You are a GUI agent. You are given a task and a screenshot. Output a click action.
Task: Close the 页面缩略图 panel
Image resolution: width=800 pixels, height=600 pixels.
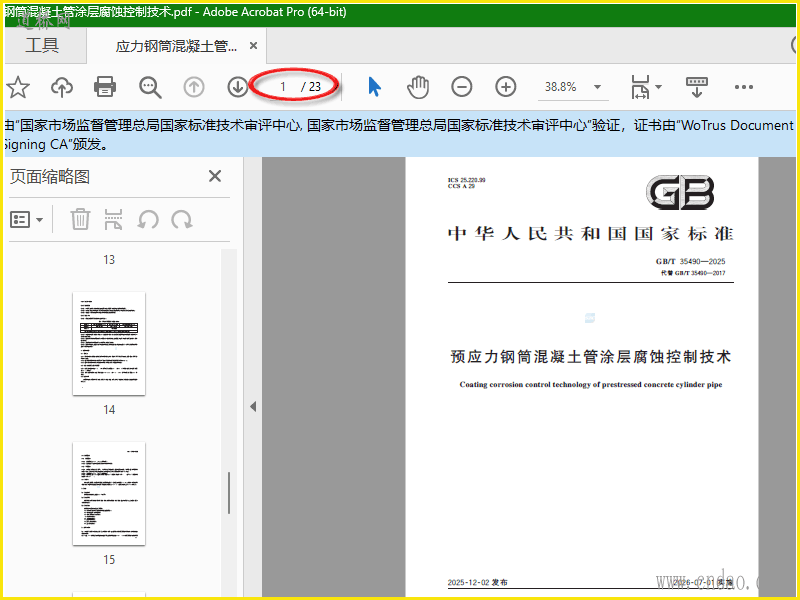215,176
